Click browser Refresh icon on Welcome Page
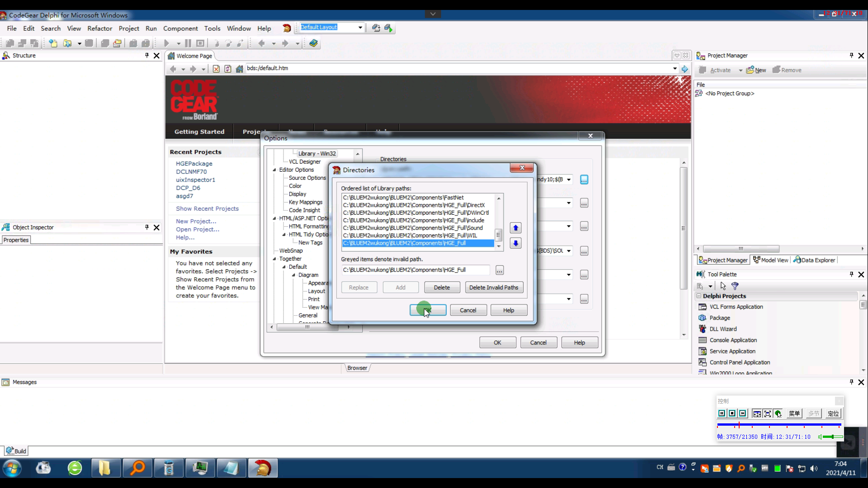This screenshot has height=488, width=868. click(x=228, y=69)
